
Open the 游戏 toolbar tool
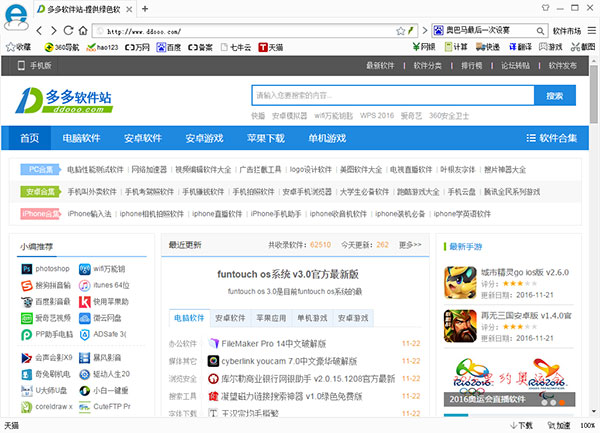[x=551, y=47]
